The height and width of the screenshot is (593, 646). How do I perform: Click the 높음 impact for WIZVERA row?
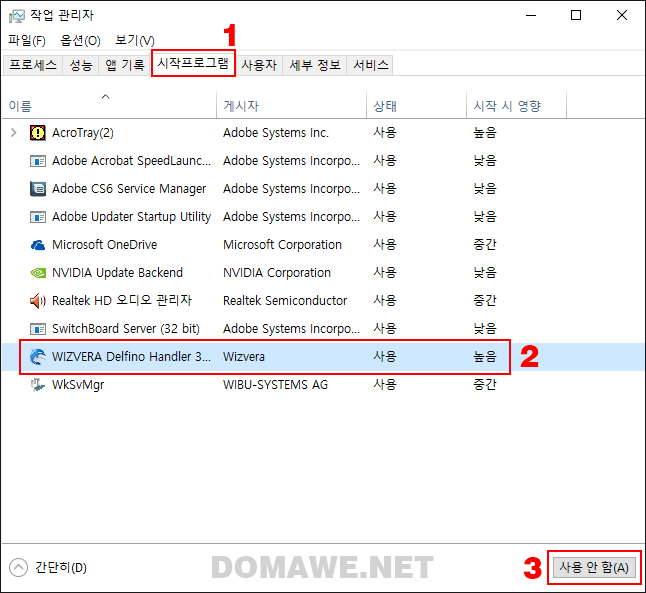click(485, 356)
